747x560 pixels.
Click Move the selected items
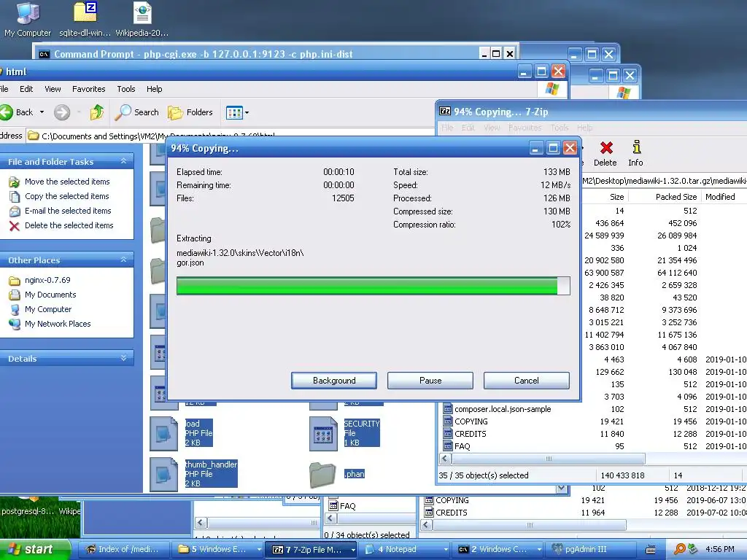click(x=67, y=182)
